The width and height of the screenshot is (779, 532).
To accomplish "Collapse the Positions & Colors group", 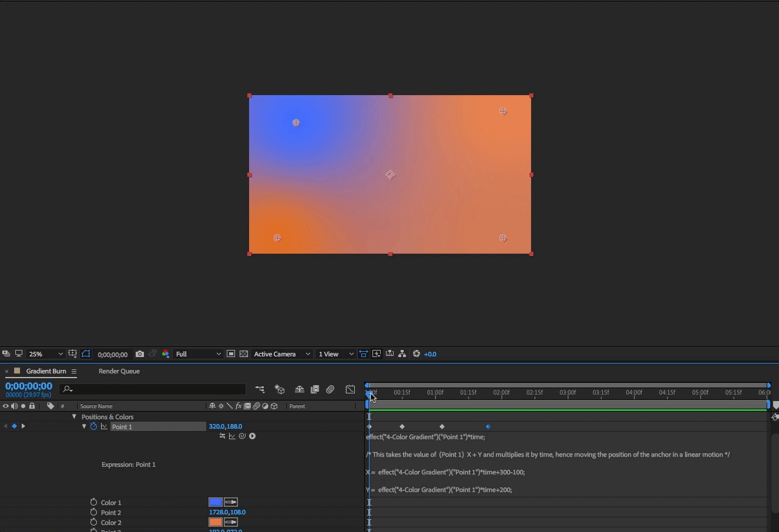I will click(74, 416).
